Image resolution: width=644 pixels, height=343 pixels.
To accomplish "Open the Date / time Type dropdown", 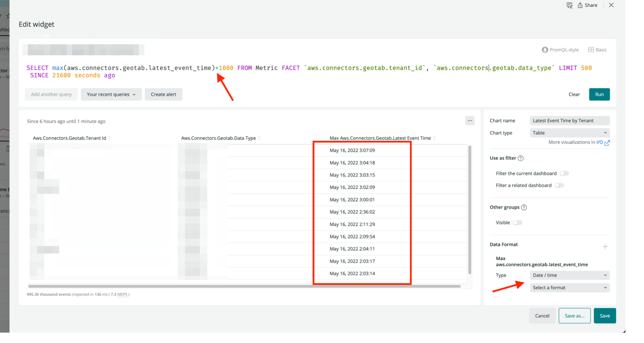I will pyautogui.click(x=570, y=275).
